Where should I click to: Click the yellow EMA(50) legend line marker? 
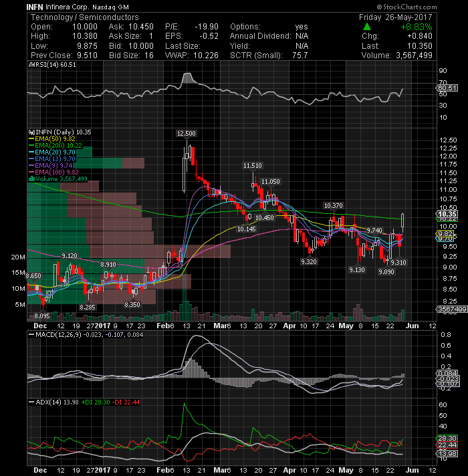(x=31, y=139)
